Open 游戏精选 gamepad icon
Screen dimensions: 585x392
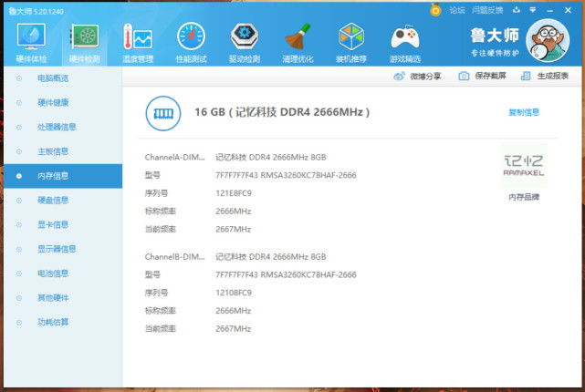(405, 43)
